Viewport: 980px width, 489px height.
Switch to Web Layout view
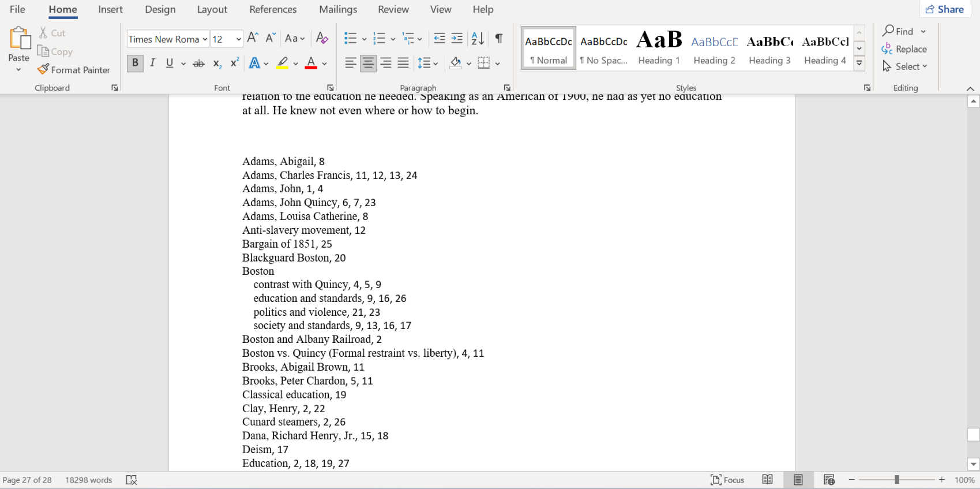(829, 480)
